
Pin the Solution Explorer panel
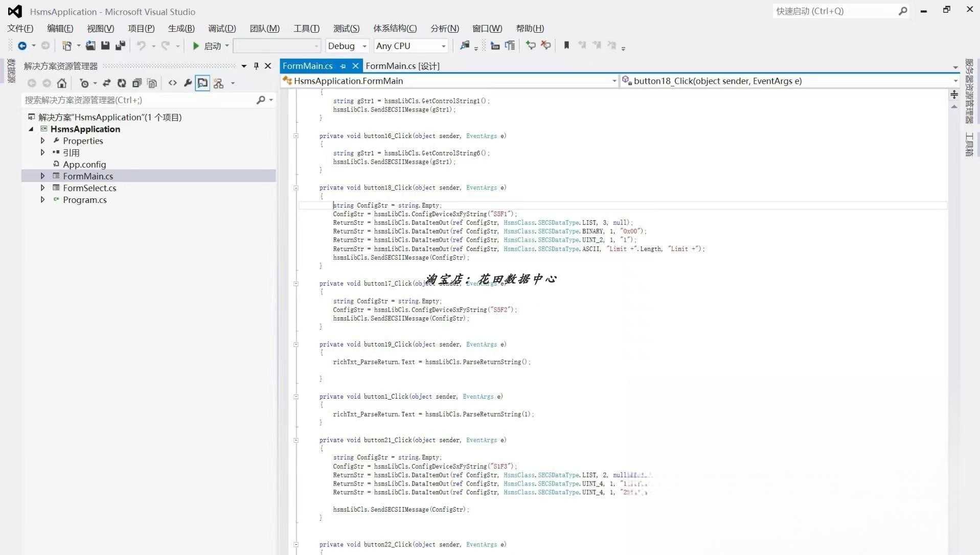(256, 66)
